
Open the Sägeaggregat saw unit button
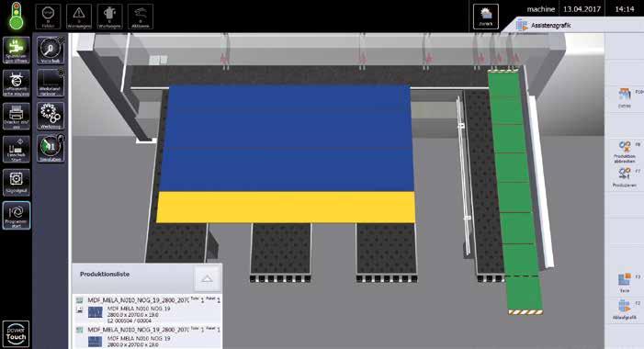coord(17,182)
